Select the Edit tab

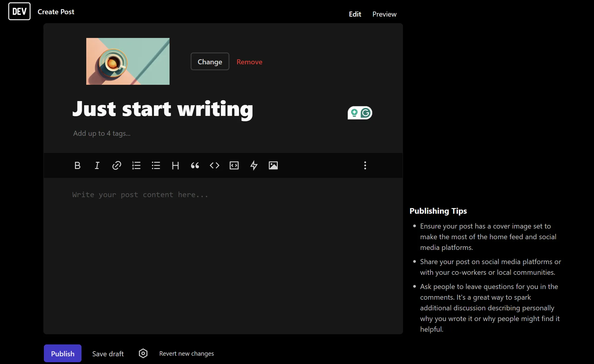click(x=355, y=14)
